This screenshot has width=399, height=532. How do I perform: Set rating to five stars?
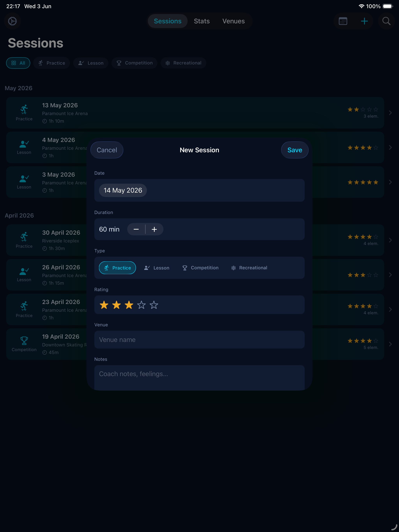click(x=154, y=305)
